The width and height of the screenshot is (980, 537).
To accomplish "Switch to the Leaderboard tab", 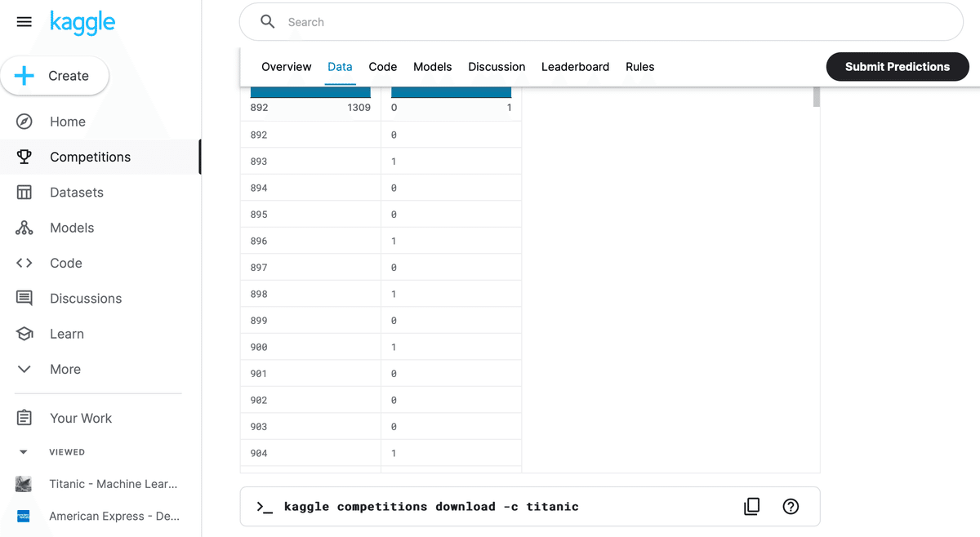I will click(x=575, y=66).
